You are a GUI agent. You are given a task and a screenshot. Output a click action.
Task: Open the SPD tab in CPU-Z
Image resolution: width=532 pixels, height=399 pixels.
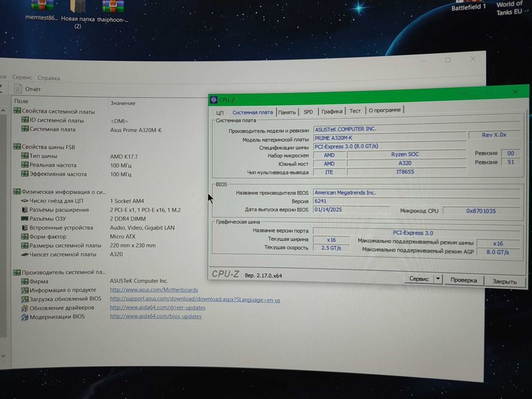point(308,112)
